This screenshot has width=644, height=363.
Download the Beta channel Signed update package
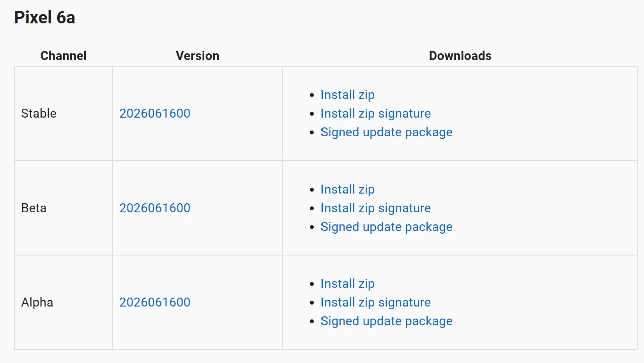click(386, 227)
